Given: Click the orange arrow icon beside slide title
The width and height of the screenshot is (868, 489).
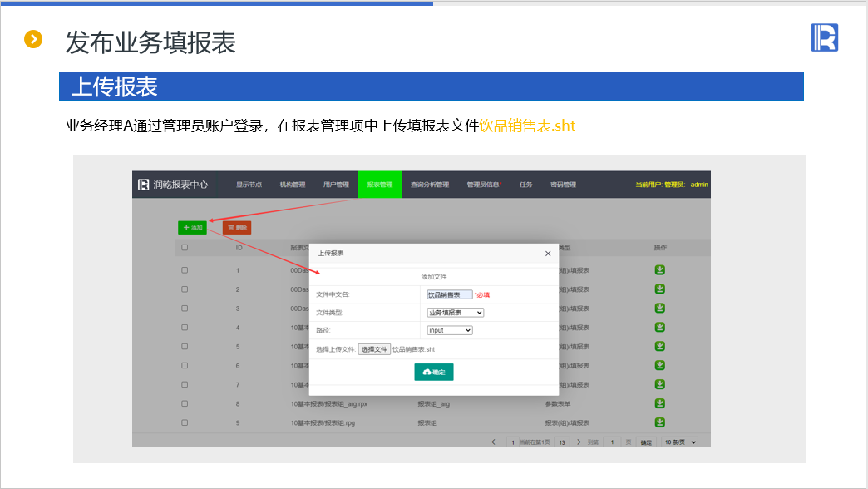Looking at the screenshot, I should [x=33, y=39].
